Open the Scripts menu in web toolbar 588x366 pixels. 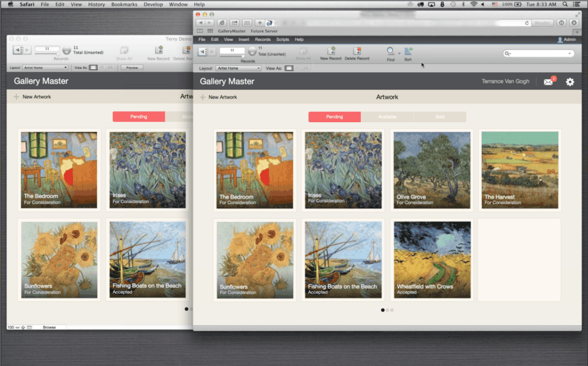(x=283, y=40)
